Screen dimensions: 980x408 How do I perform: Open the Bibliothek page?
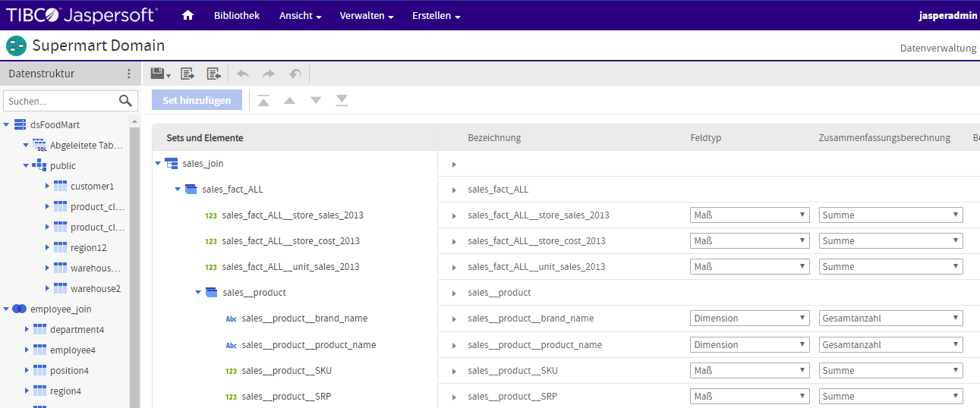click(237, 16)
